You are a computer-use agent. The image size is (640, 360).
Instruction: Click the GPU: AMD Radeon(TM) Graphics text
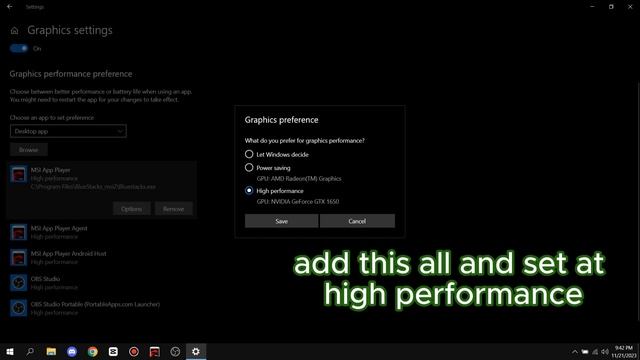click(299, 178)
